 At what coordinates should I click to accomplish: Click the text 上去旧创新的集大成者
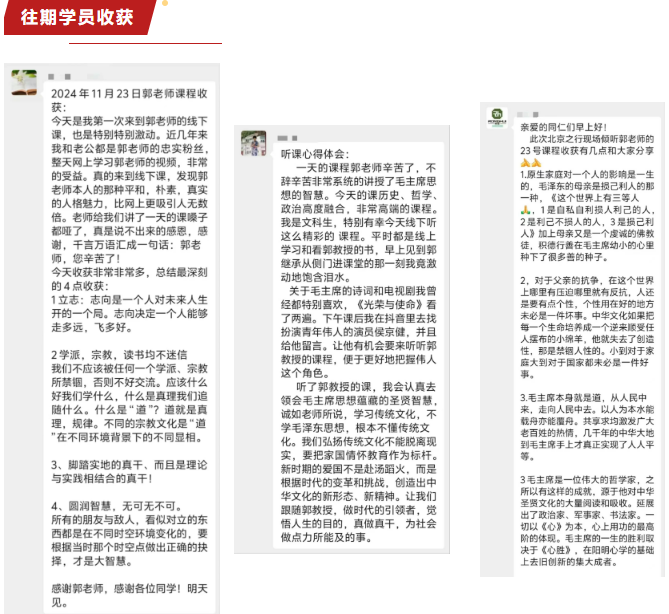tap(568, 562)
